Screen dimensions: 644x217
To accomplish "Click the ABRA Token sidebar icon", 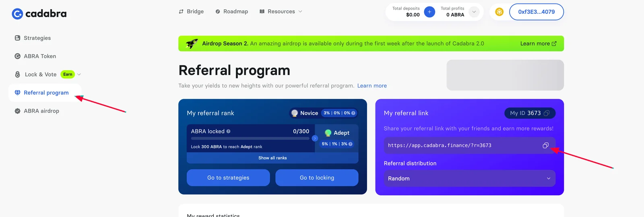I will coord(17,56).
